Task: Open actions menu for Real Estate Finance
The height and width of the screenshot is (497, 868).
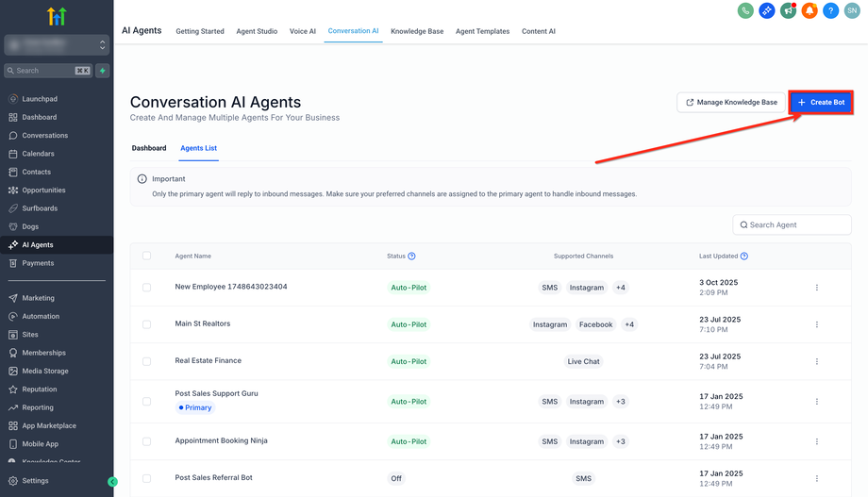Action: 817,361
